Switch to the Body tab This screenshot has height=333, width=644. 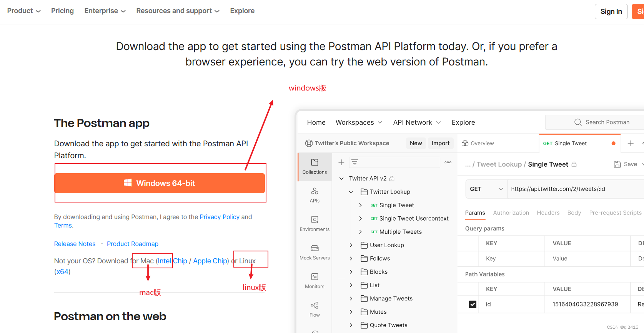(574, 213)
